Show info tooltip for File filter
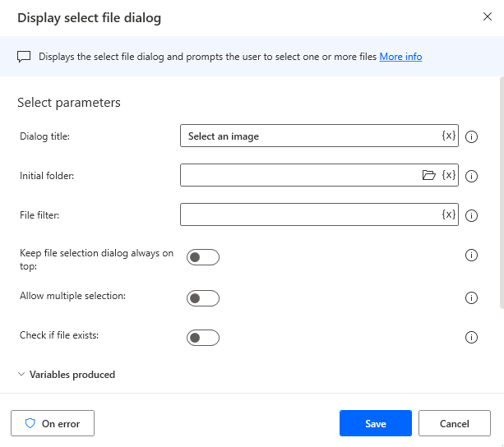Viewport: 504px width, 447px height. pos(472,215)
